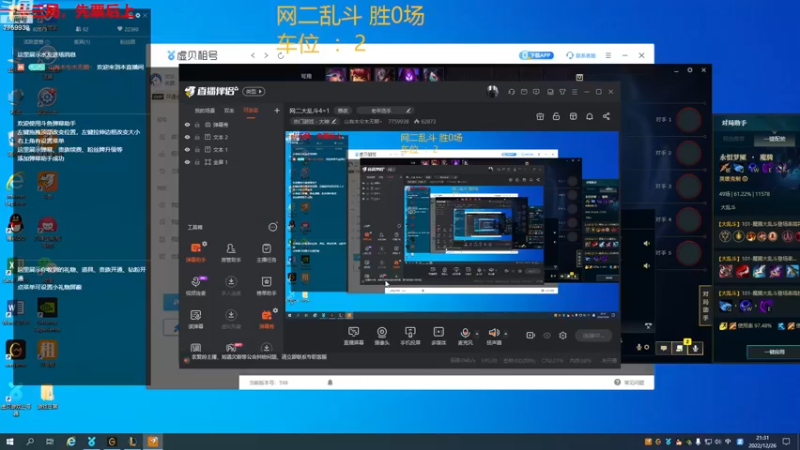
Task: Switch to the orange-highlighted scene tab
Action: (251, 111)
